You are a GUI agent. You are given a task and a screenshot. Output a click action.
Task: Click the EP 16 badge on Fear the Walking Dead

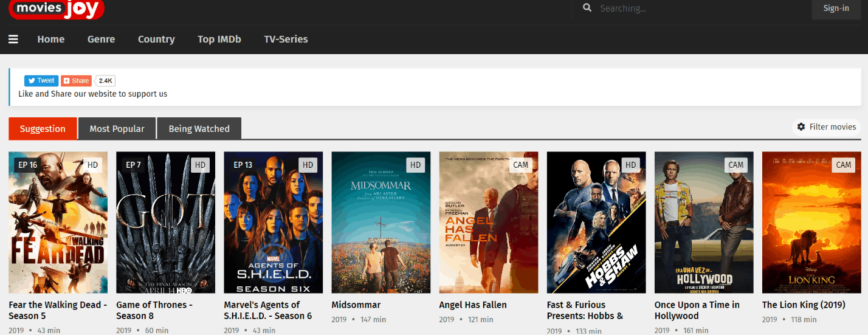coord(28,165)
